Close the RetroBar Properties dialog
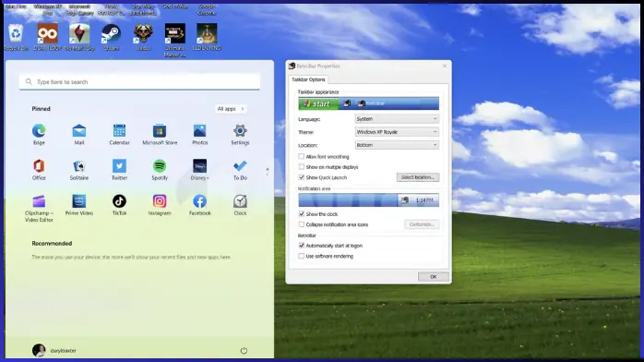The height and width of the screenshot is (362, 644). [x=445, y=66]
